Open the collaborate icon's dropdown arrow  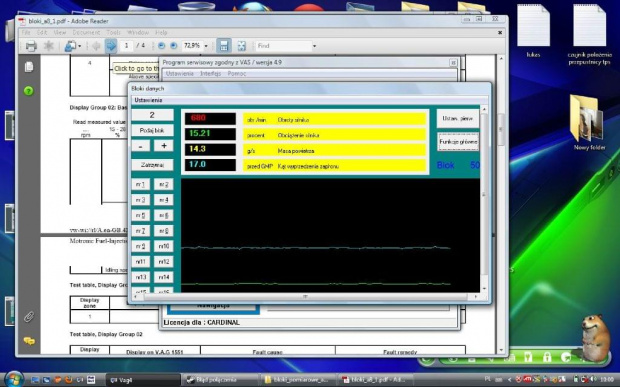79,46
